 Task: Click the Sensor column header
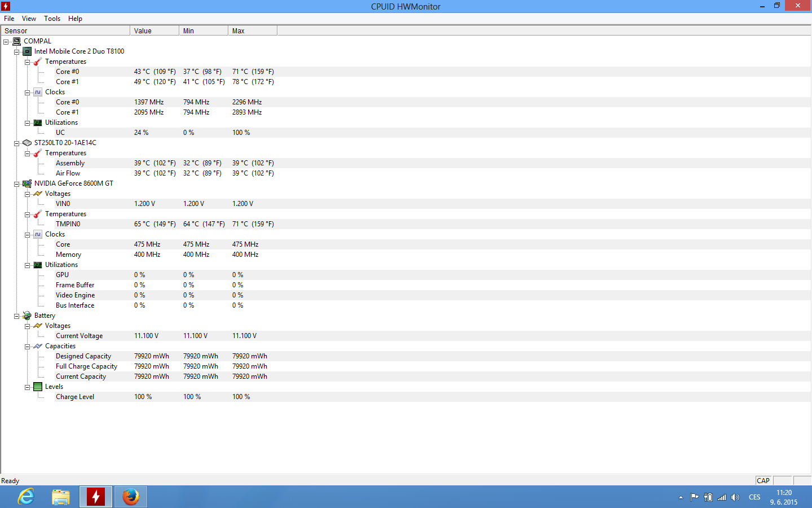[65, 31]
